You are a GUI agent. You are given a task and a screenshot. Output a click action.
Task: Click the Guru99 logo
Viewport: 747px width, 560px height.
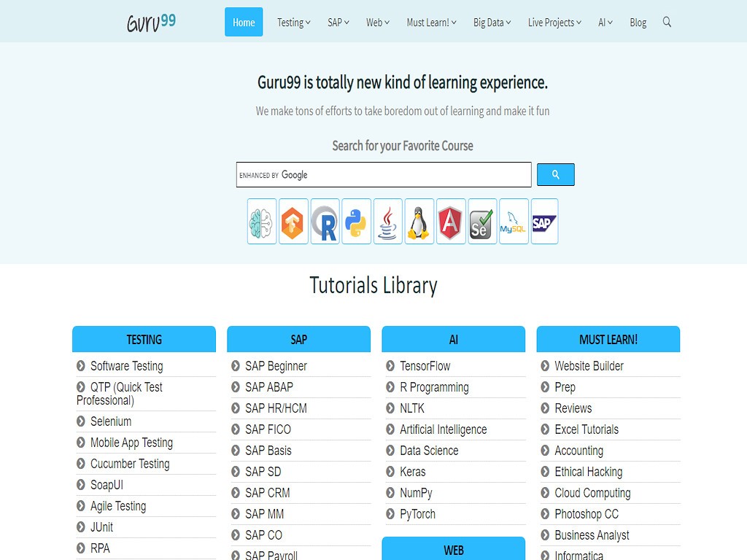click(x=152, y=23)
